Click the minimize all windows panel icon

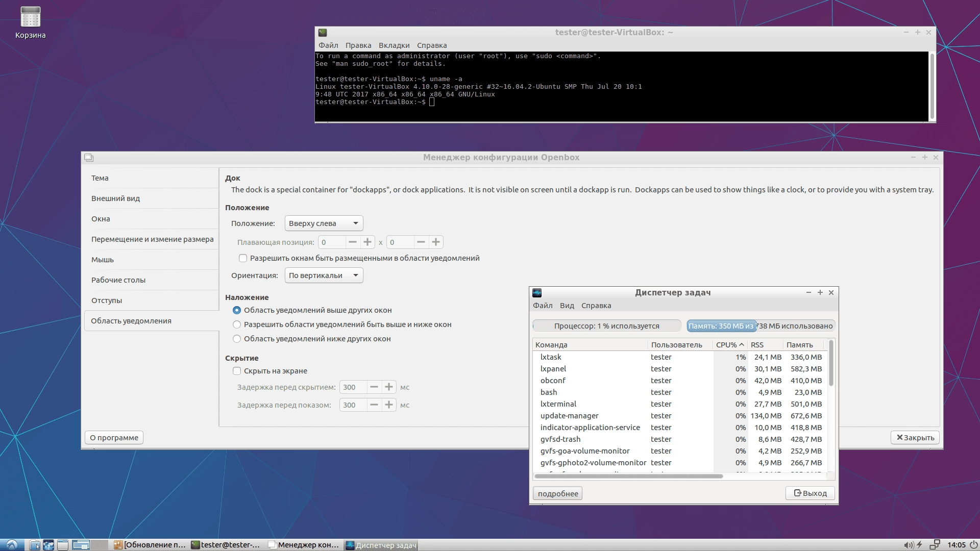63,545
